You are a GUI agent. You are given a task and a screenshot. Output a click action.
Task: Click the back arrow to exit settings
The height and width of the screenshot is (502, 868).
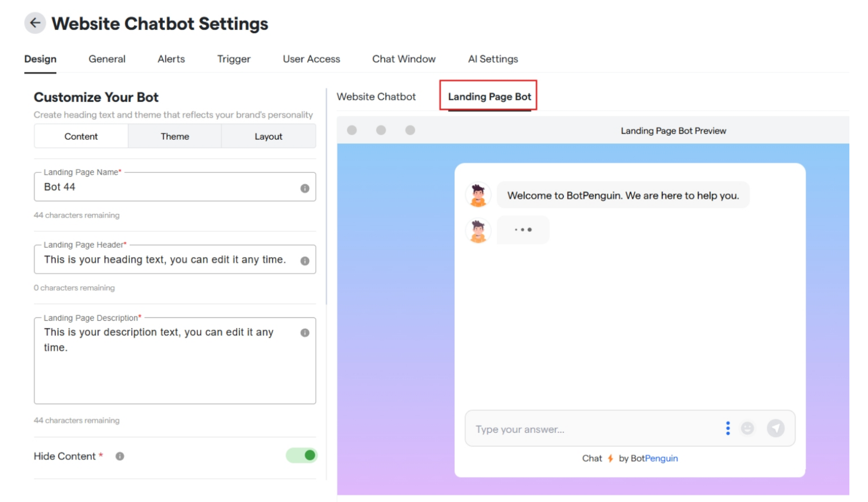pyautogui.click(x=35, y=23)
